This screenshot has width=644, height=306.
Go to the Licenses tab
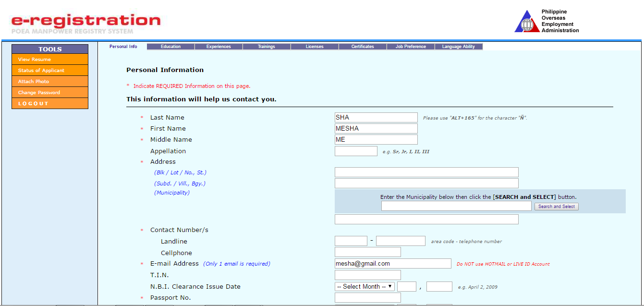[x=314, y=46]
